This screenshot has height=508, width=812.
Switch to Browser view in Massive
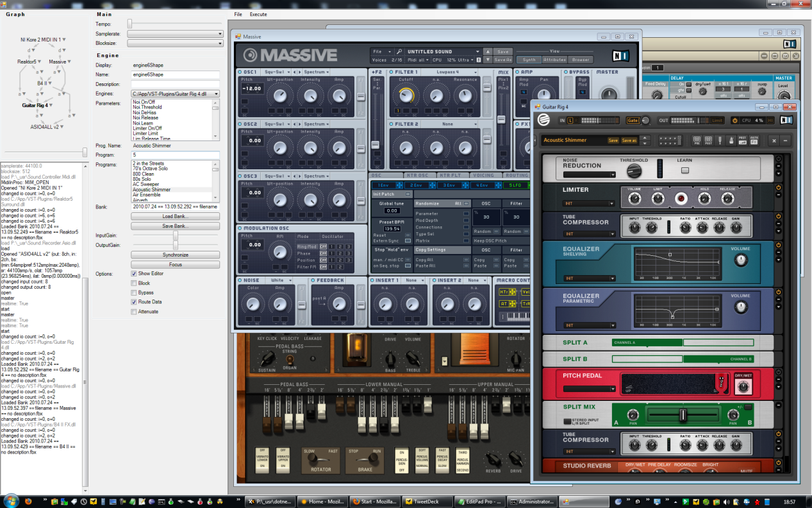tap(581, 60)
